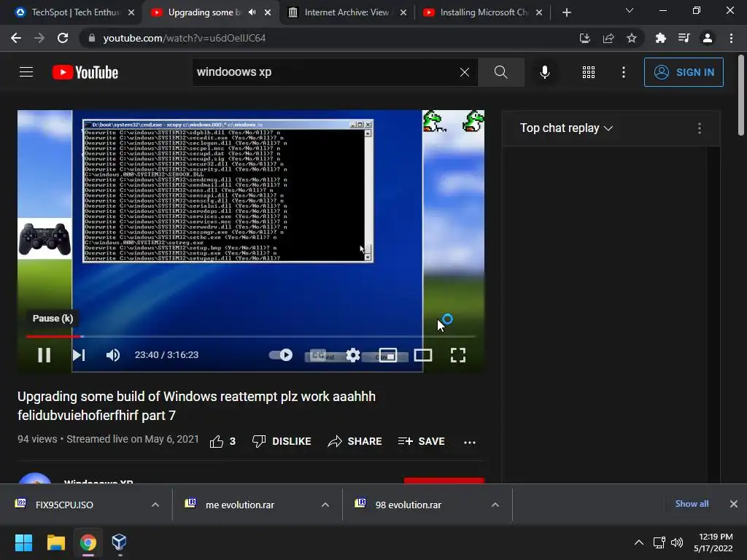
Task: Click the SHARE button
Action: 355,441
